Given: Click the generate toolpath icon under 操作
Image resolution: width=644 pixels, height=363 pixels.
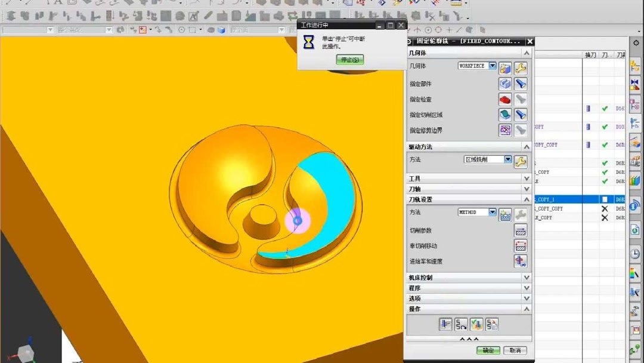Looking at the screenshot, I should (446, 323).
